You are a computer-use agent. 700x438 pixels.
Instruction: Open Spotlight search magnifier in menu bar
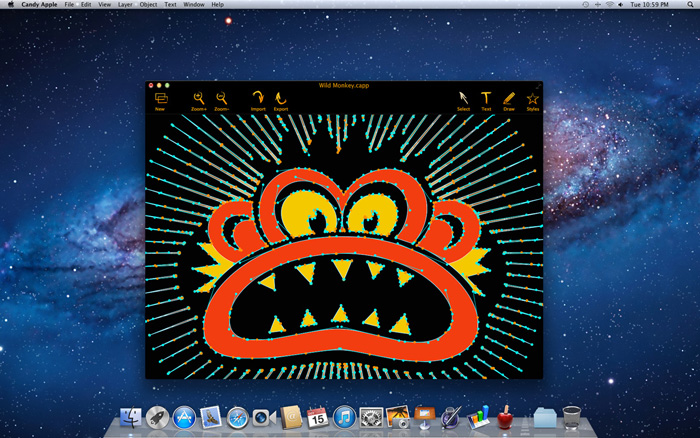[x=690, y=4]
